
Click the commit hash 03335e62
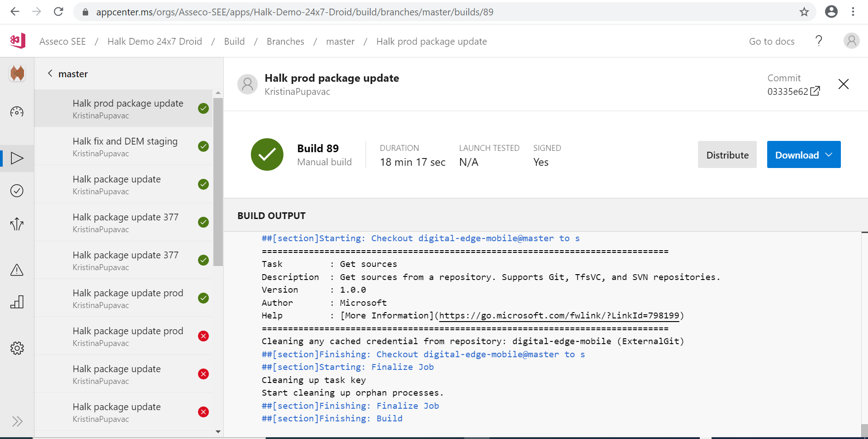point(788,91)
